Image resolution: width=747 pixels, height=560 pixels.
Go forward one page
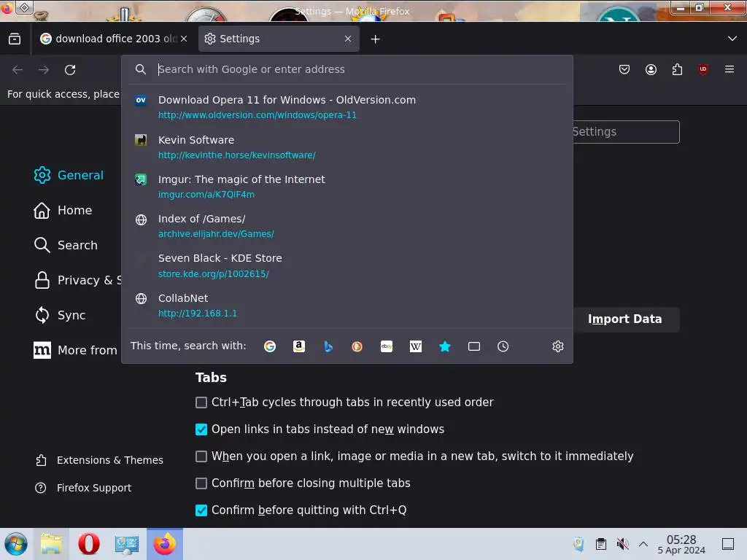[44, 70]
